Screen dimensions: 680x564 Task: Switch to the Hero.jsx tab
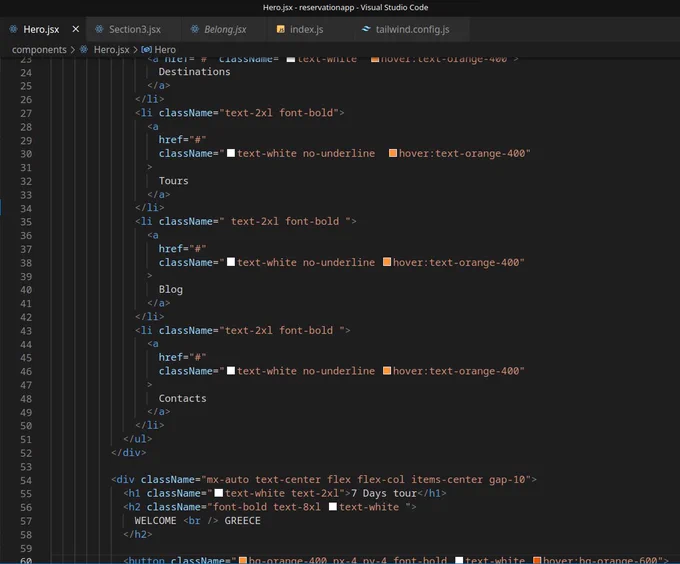(x=43, y=29)
